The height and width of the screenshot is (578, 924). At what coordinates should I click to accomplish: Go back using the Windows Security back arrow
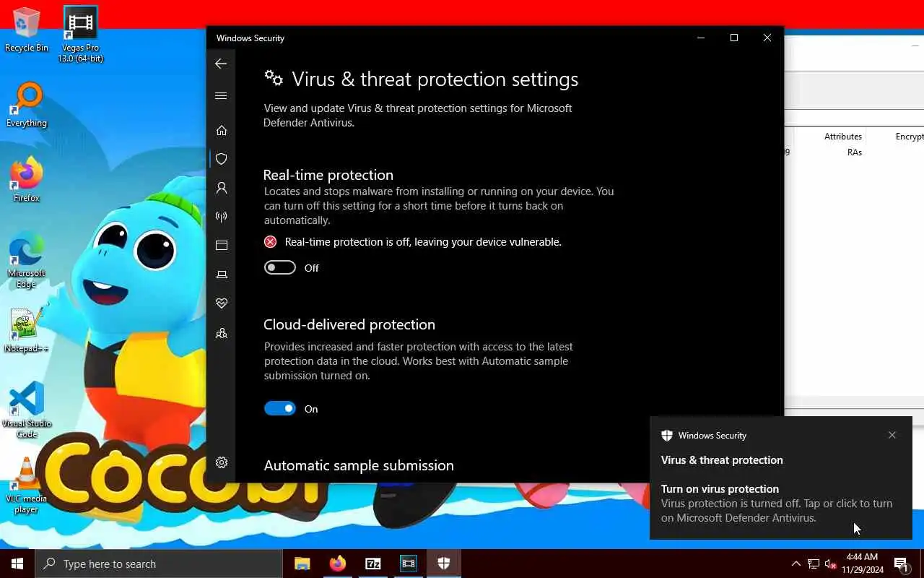[221, 64]
